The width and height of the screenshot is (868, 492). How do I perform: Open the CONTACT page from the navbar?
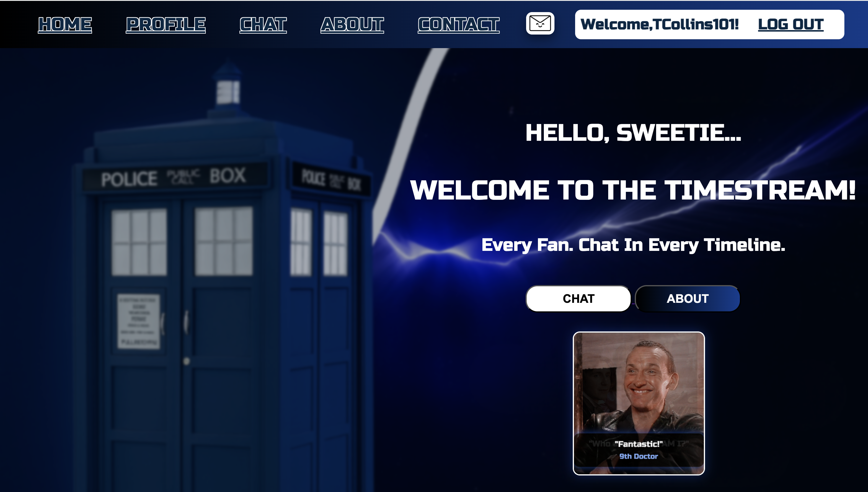pyautogui.click(x=458, y=24)
